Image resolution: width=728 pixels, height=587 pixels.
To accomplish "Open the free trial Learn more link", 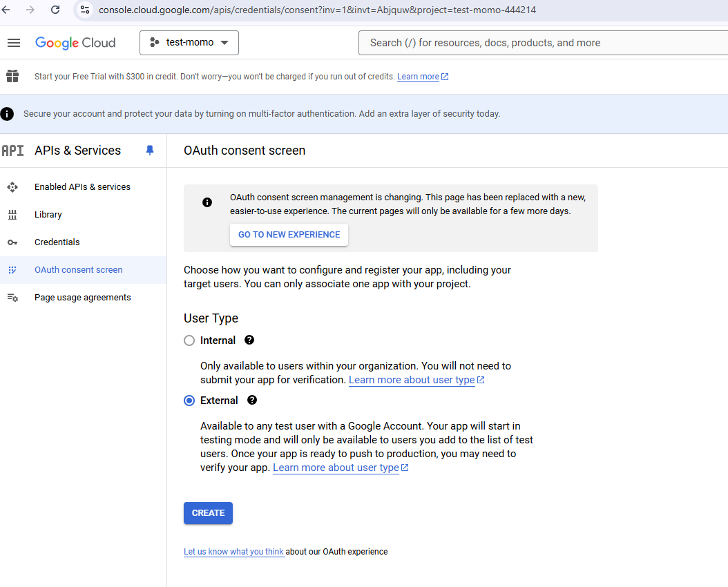I will click(x=418, y=77).
